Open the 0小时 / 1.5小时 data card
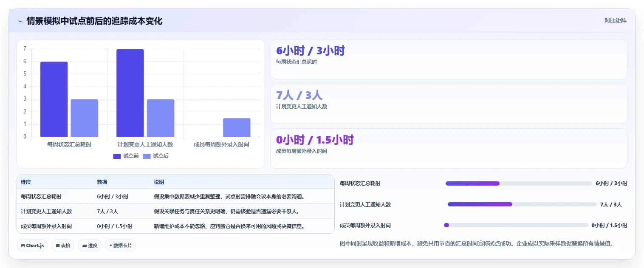644x268 pixels. (449, 148)
